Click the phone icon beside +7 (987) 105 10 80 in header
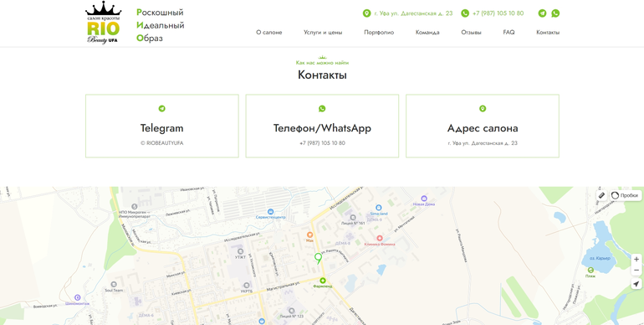This screenshot has width=644, height=325. click(465, 13)
